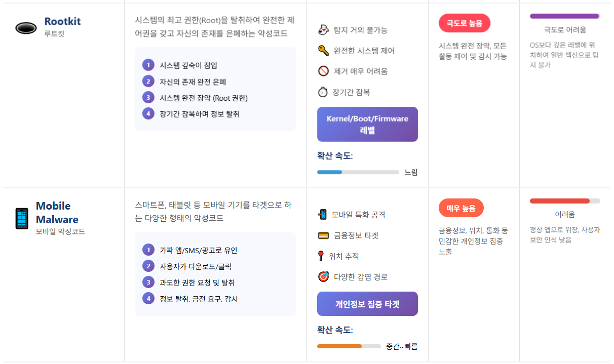The width and height of the screenshot is (614, 364).
Task: Click the ghost icon beside 탐지 거의 불가능
Action: pos(323,30)
